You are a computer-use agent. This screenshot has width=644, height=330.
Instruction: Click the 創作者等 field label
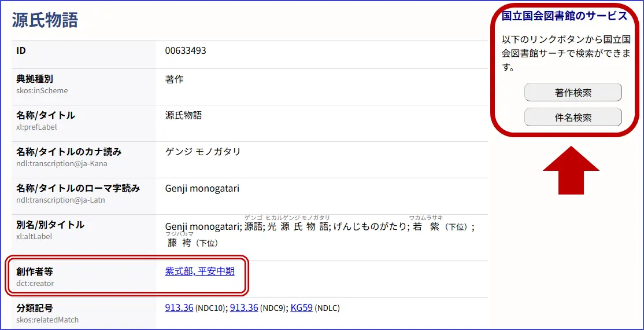tap(35, 271)
